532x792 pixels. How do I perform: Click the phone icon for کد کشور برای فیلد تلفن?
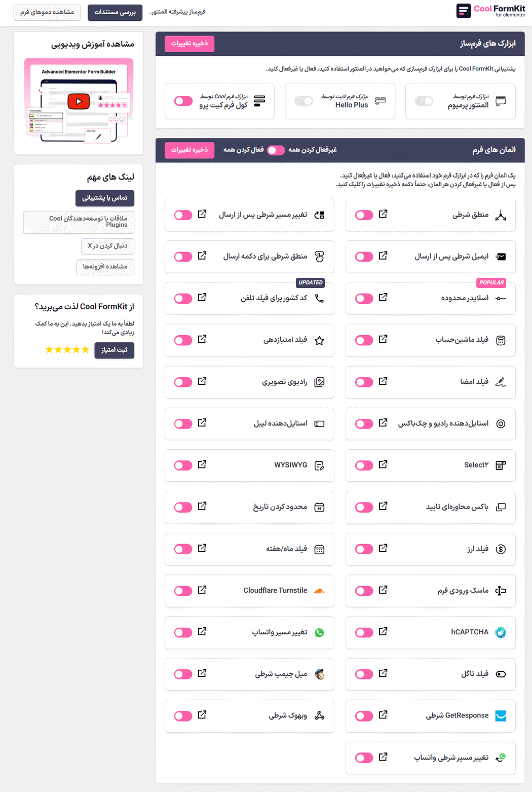(319, 298)
